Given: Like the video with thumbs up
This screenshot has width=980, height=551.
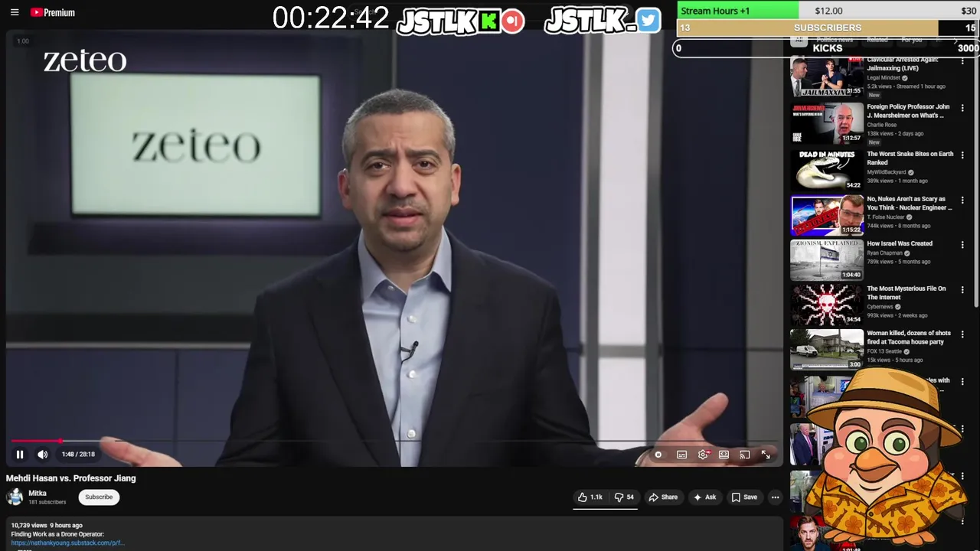Looking at the screenshot, I should point(590,497).
